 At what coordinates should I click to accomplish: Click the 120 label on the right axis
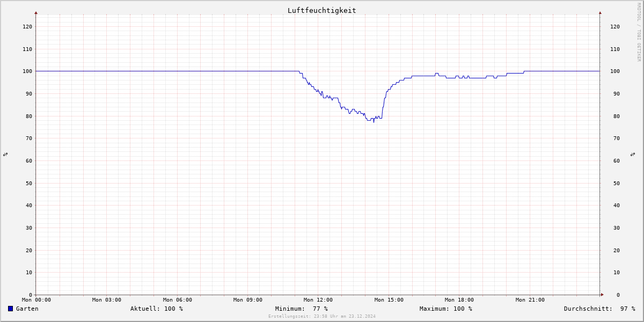(x=615, y=26)
